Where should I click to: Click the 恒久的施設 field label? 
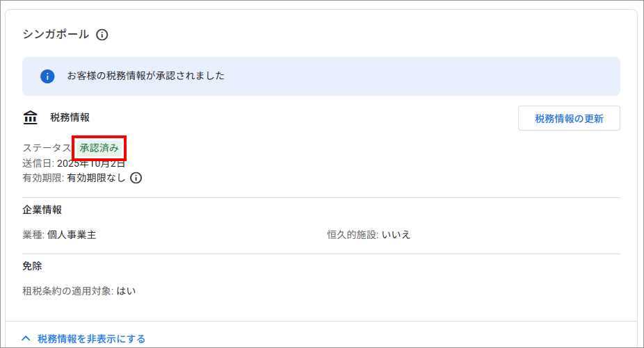point(352,235)
